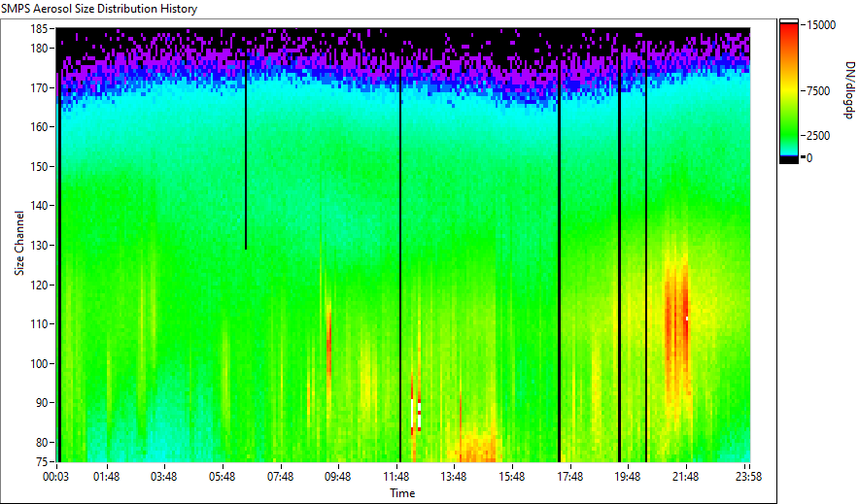Click the 23:58 time axis tick label

(748, 477)
